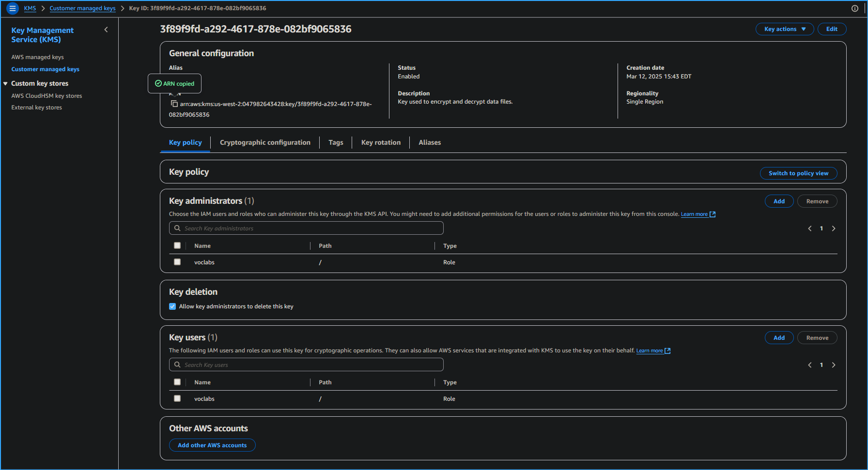Open the Key actions dropdown
Screen dimensions: 868x470
click(784, 29)
